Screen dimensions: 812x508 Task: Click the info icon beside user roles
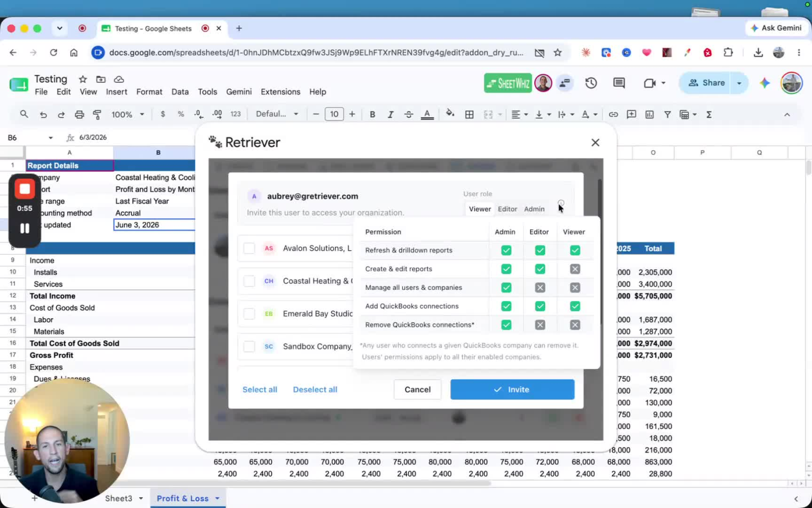pyautogui.click(x=561, y=204)
